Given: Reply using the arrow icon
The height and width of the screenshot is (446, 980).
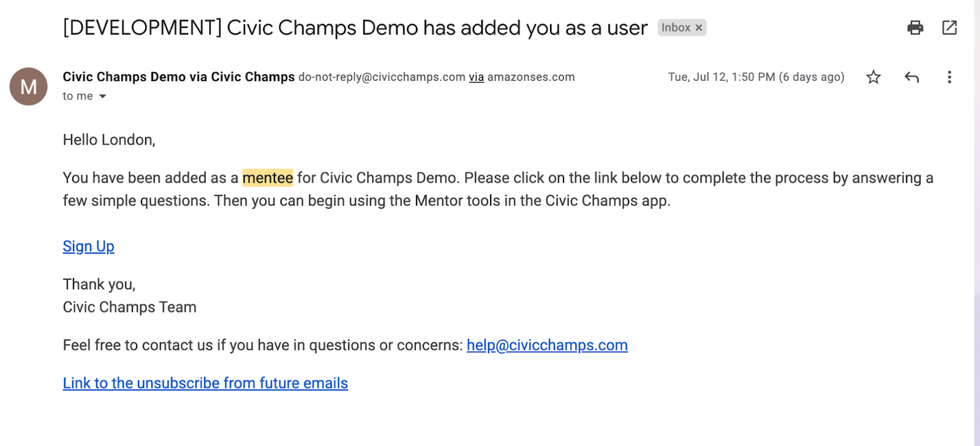Looking at the screenshot, I should point(911,77).
